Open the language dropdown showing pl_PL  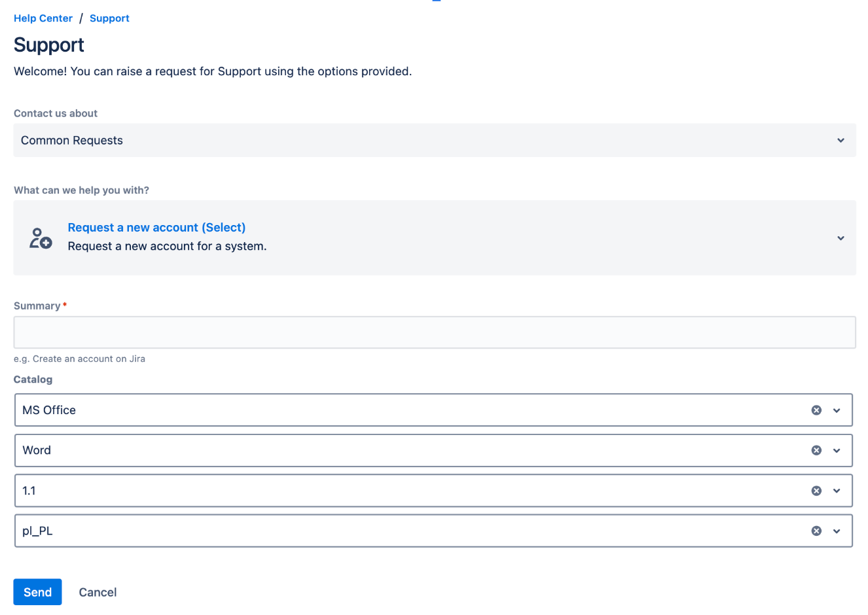click(837, 531)
